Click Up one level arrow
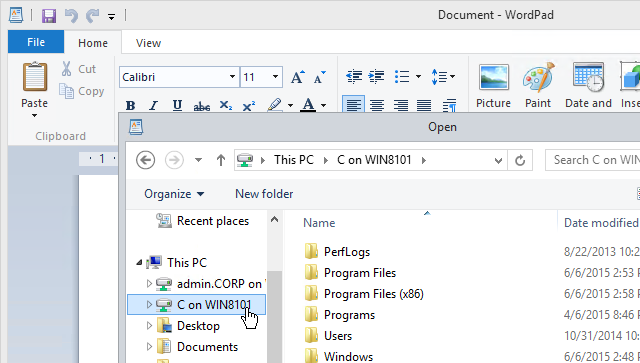The image size is (640, 363). (x=221, y=160)
